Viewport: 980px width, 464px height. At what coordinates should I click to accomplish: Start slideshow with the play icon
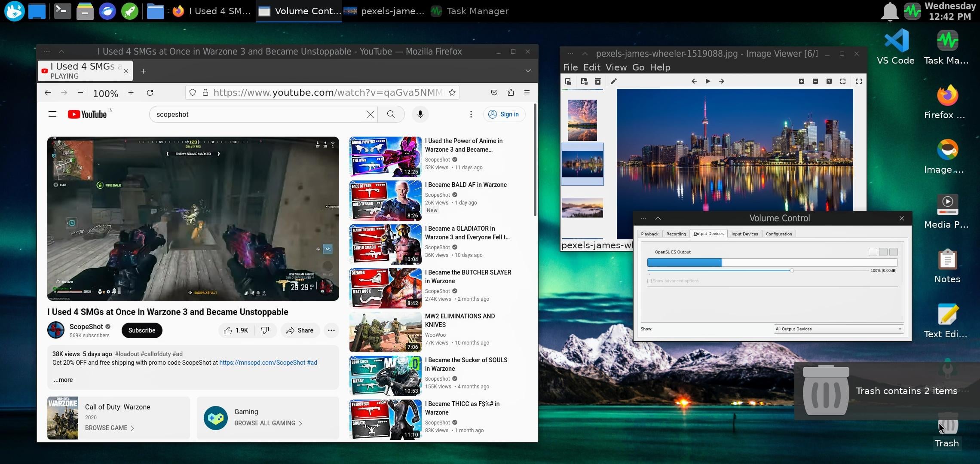[x=707, y=81]
